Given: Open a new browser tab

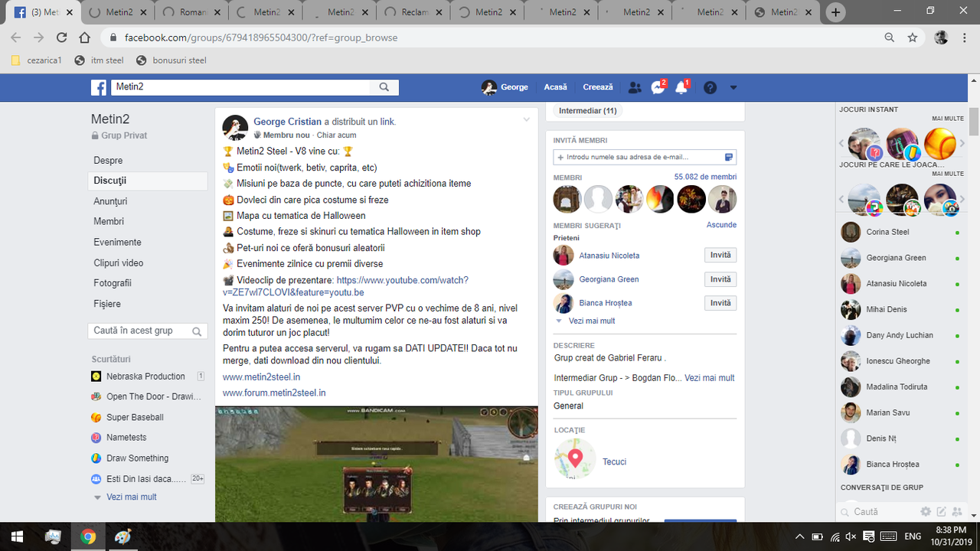Looking at the screenshot, I should point(835,12).
